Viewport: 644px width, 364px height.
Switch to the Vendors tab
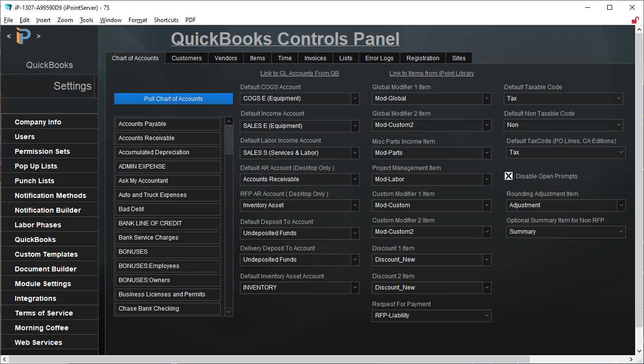coord(226,58)
